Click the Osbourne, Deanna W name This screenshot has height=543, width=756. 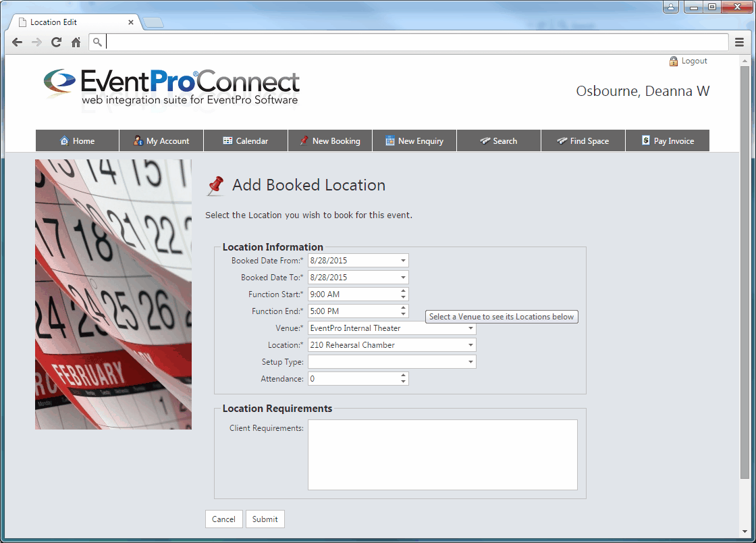[643, 90]
